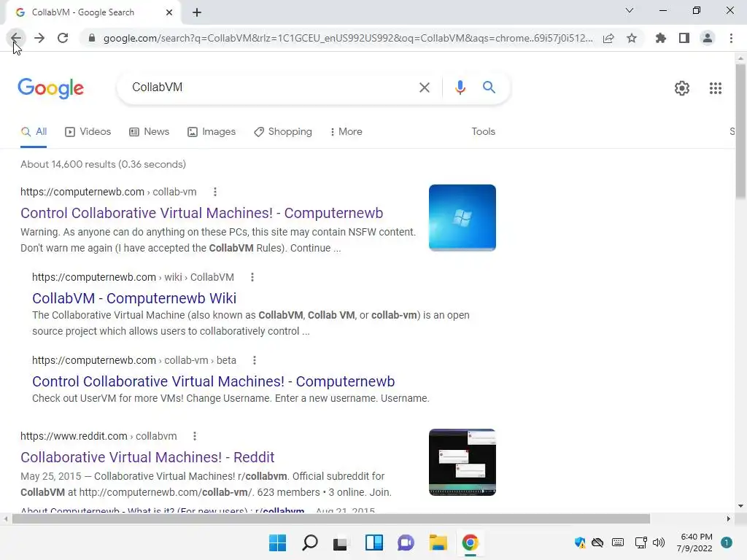Click the Reddit result thumbnail
This screenshot has width=747, height=560.
pos(462,462)
